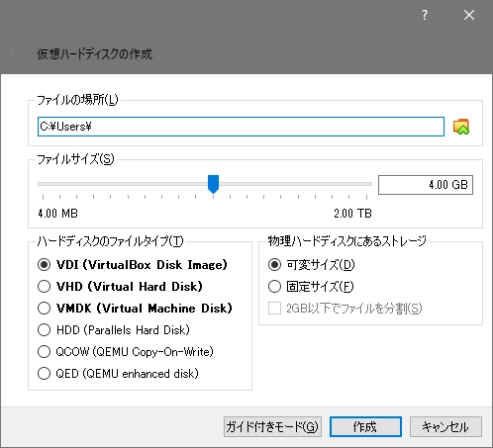Click the キャンセル button
This screenshot has width=493, height=448.
(x=445, y=427)
